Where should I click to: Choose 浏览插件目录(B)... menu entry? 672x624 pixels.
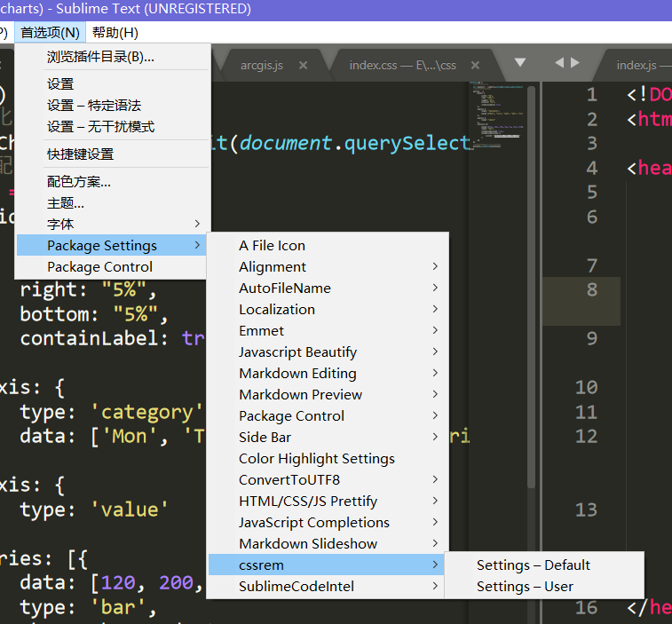(x=100, y=58)
